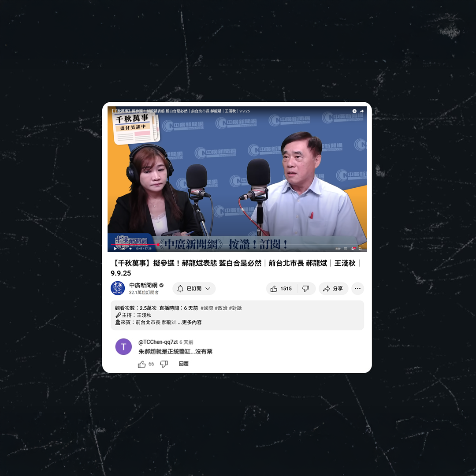Click the #國際 hashtag
This screenshot has height=476, width=476.
click(207, 308)
